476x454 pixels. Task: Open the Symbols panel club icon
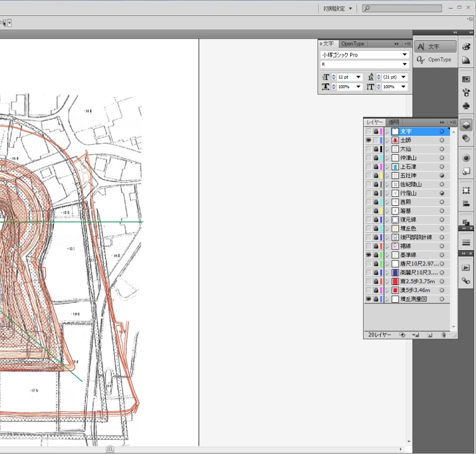(466, 106)
